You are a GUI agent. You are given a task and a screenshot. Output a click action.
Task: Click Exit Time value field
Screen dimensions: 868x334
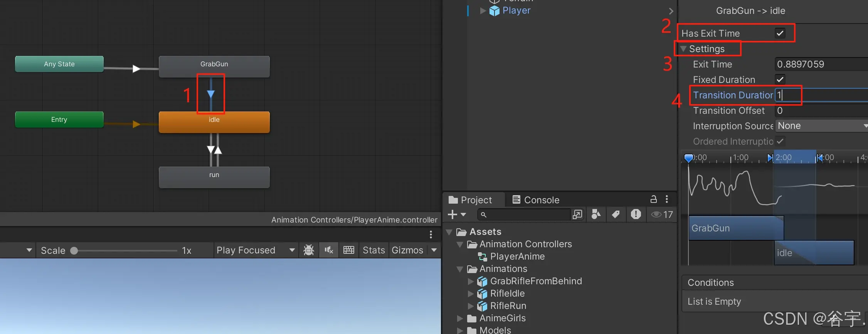[821, 64]
